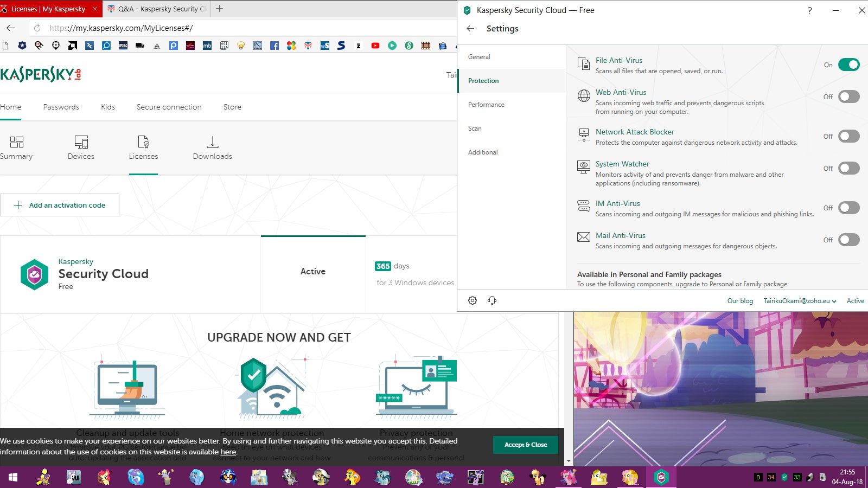The height and width of the screenshot is (488, 868).
Task: Open the Facebook bookmark
Action: [275, 46]
